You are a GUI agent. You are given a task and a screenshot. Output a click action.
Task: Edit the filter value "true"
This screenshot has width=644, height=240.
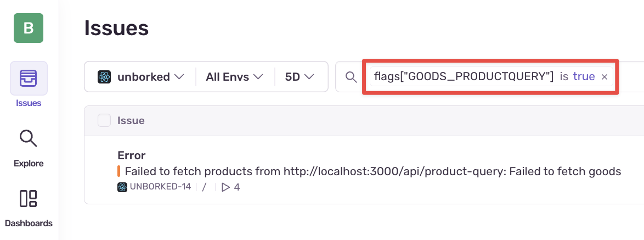pos(584,77)
